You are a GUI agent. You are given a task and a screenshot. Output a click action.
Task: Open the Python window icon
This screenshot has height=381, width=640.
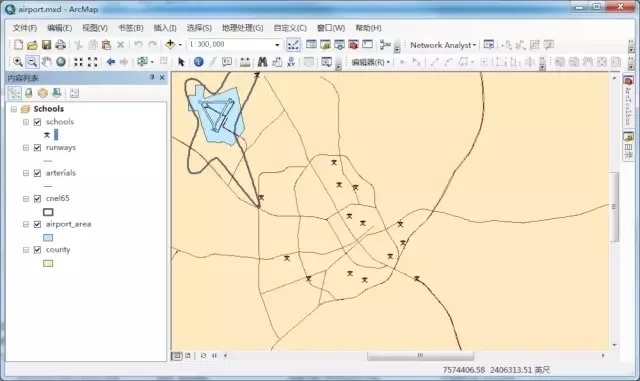(x=367, y=45)
